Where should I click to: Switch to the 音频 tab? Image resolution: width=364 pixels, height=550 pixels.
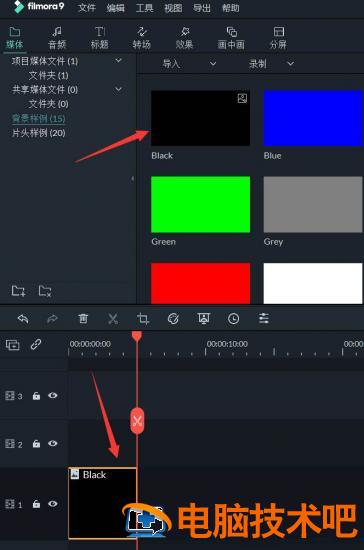point(57,38)
